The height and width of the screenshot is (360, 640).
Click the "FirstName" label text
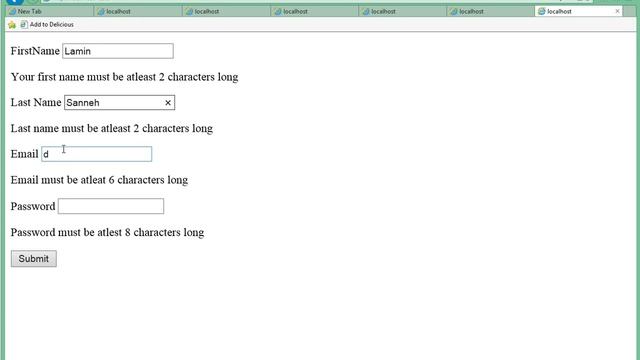(x=35, y=51)
